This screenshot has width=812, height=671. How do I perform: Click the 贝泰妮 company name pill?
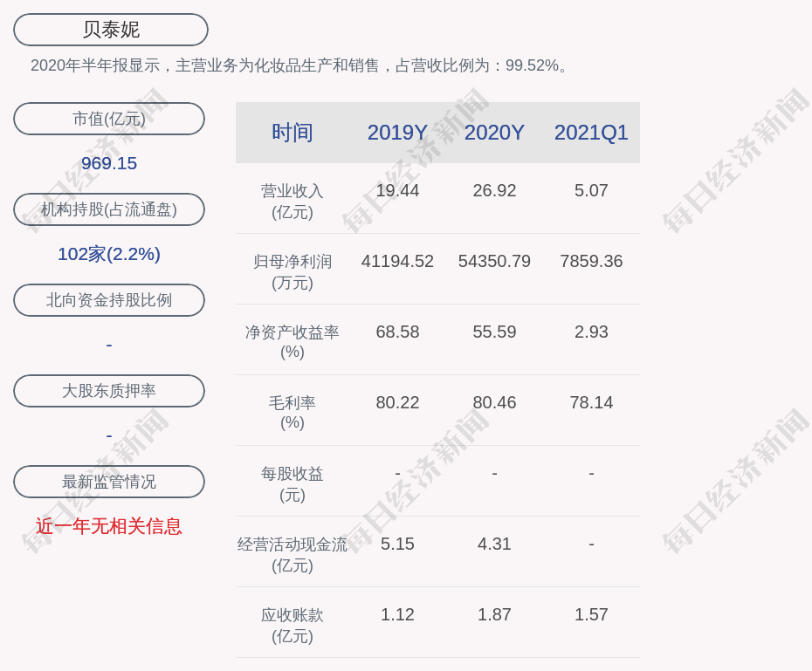pyautogui.click(x=111, y=30)
